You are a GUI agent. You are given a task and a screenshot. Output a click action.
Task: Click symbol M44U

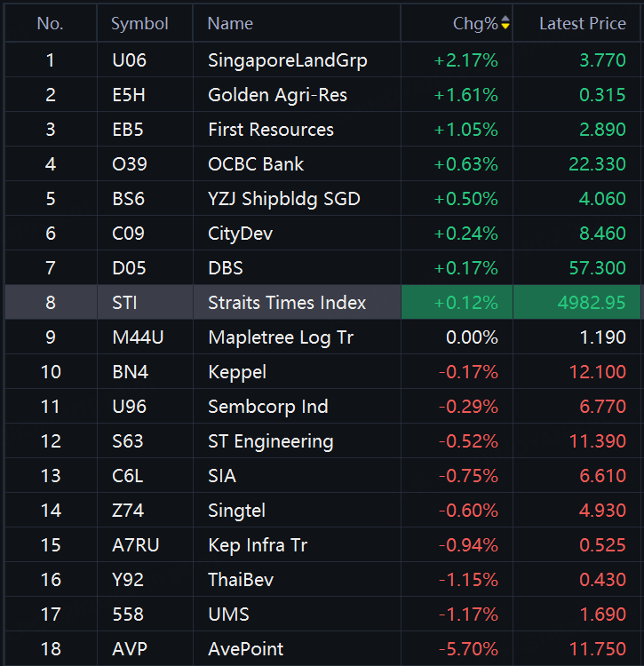pos(138,337)
